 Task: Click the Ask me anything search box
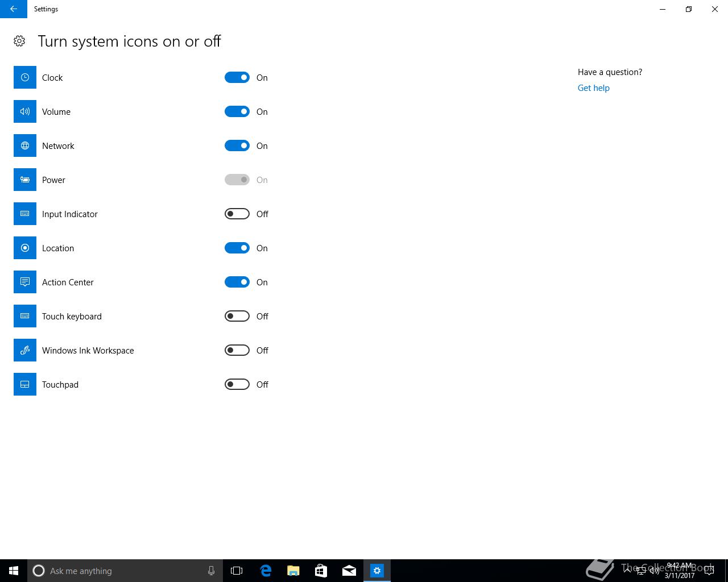(125, 571)
